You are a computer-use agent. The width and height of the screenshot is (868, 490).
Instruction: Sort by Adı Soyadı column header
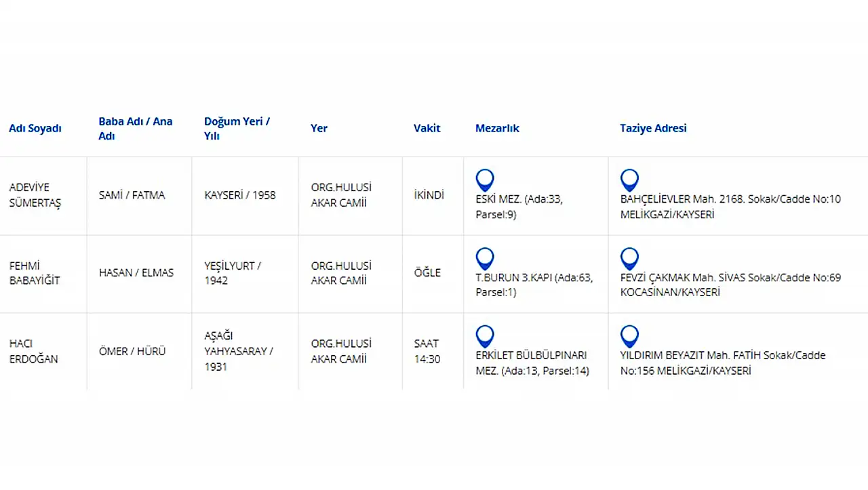pos(35,128)
